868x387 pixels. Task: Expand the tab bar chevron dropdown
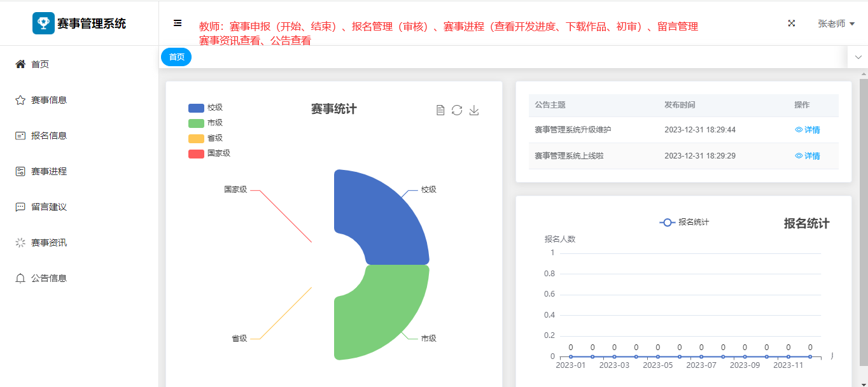(x=858, y=57)
